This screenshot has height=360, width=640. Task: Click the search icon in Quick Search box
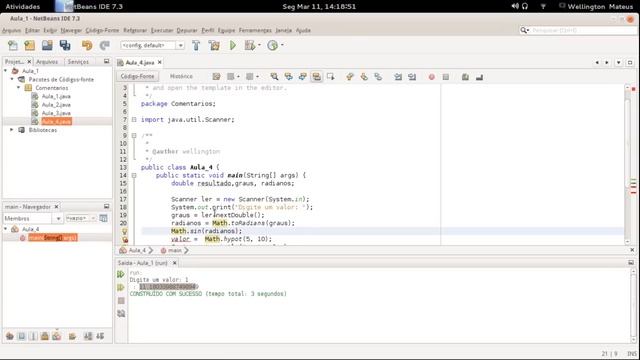524,30
